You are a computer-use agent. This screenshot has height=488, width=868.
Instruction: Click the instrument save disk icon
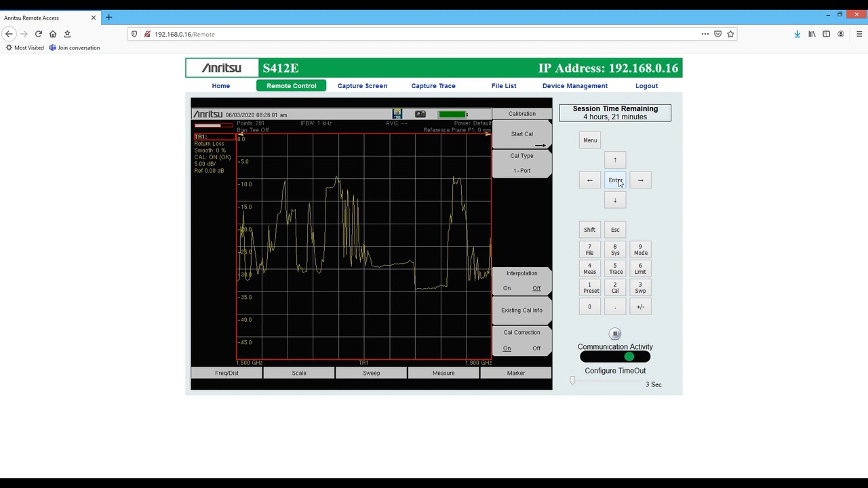tap(397, 114)
